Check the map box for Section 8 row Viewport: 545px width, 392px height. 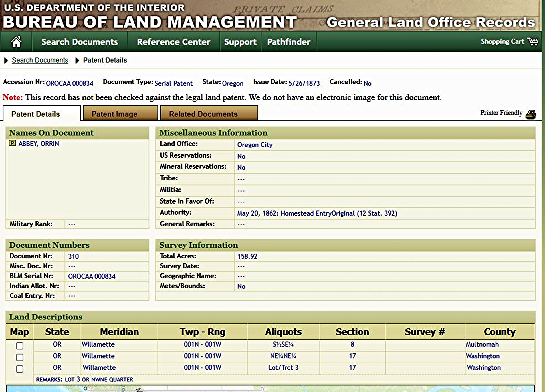click(19, 346)
